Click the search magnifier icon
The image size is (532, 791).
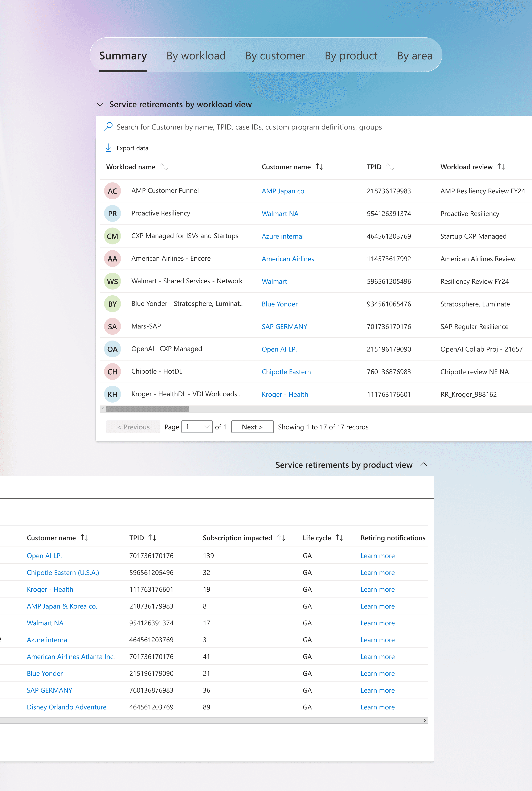click(x=108, y=127)
